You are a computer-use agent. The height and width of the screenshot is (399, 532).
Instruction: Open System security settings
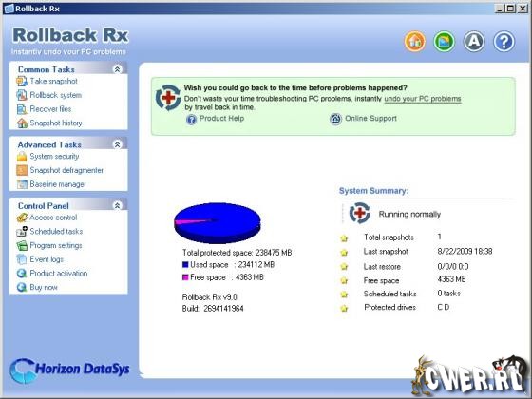coord(54,156)
